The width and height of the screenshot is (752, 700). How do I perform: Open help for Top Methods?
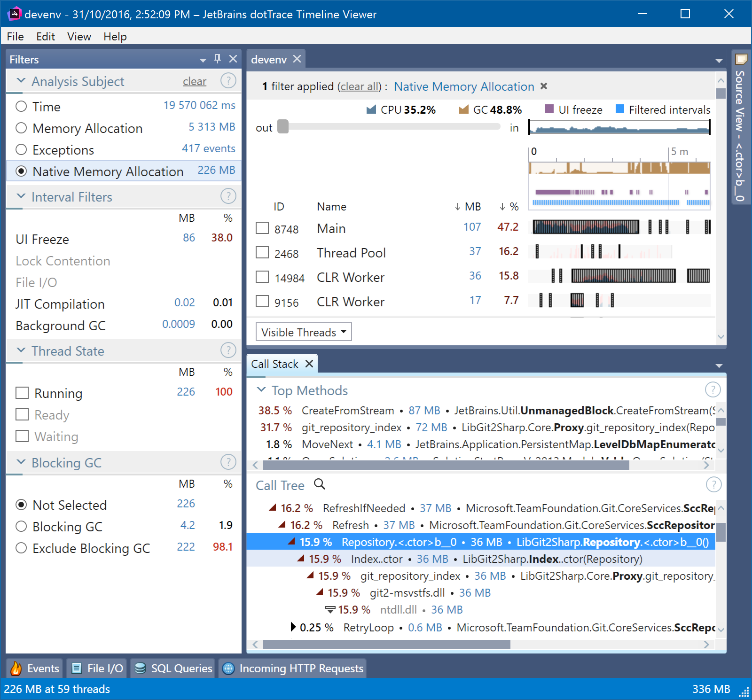pos(713,390)
